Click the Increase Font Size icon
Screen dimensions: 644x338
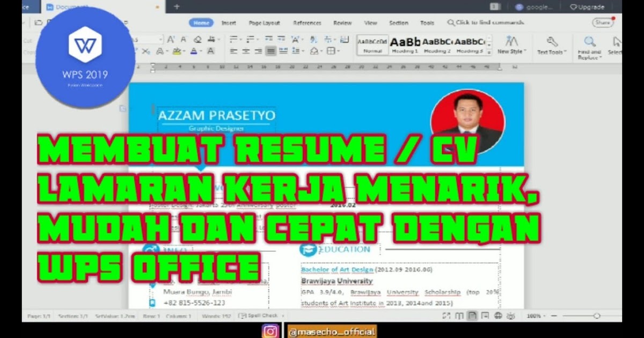171,40
